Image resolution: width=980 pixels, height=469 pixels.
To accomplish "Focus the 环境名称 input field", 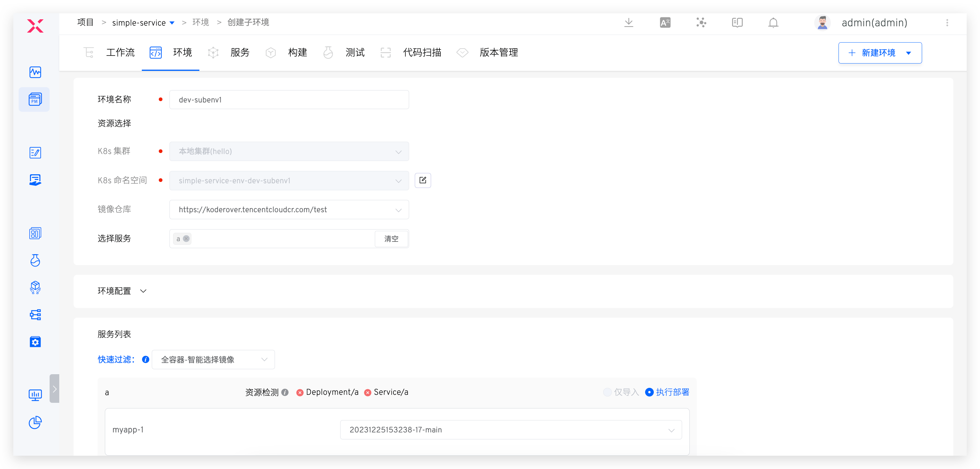I will tap(289, 99).
